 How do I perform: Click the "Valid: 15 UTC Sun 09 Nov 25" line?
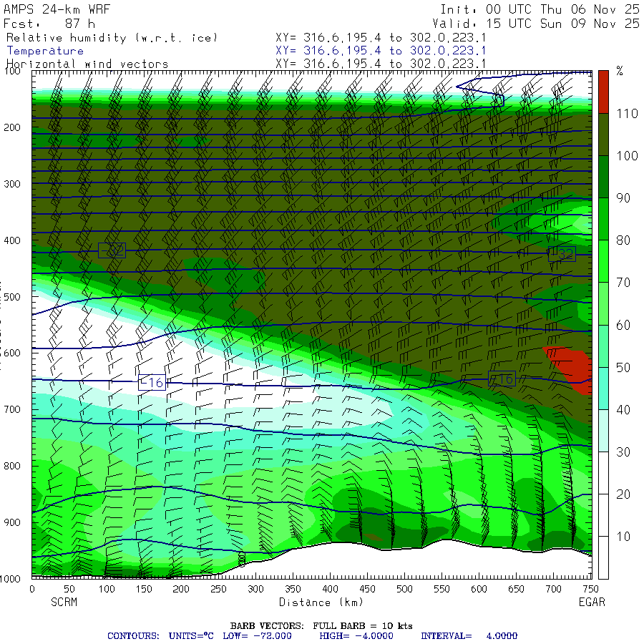[x=535, y=24]
